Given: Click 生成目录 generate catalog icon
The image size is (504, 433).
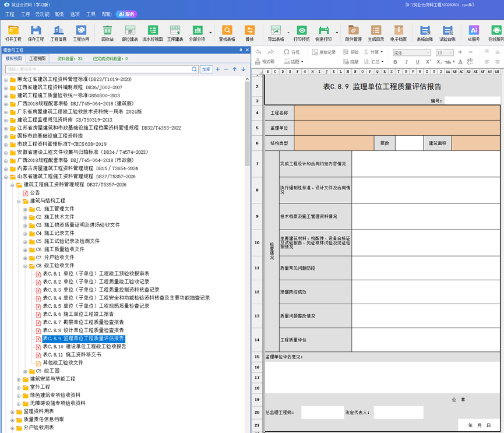Looking at the screenshot, I should click(376, 33).
